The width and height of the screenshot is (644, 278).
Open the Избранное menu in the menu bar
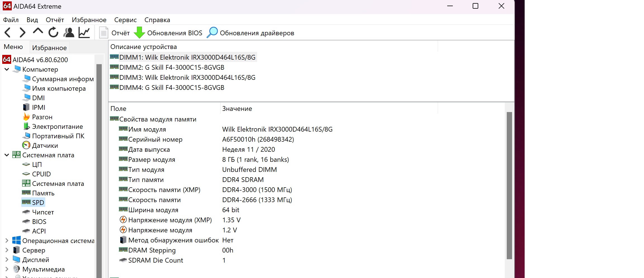tap(89, 20)
